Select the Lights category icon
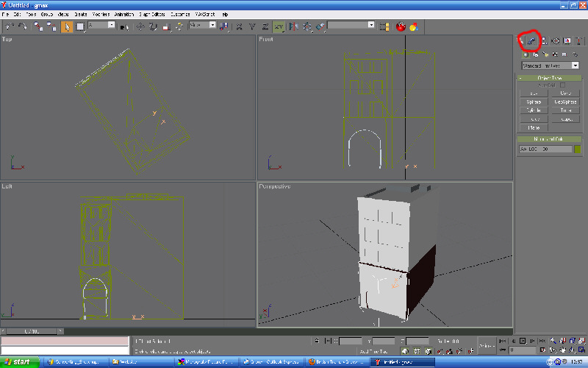 545,54
